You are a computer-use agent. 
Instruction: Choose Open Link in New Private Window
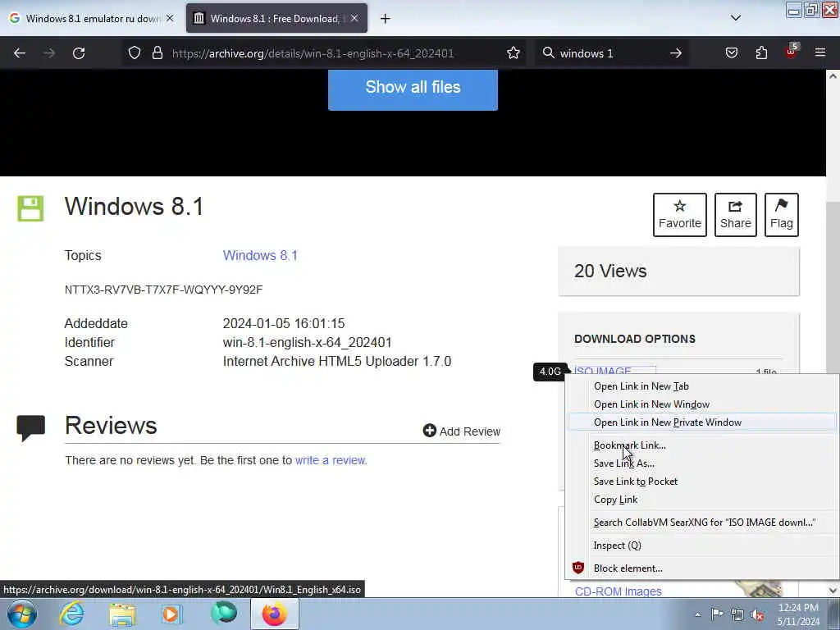click(702, 422)
